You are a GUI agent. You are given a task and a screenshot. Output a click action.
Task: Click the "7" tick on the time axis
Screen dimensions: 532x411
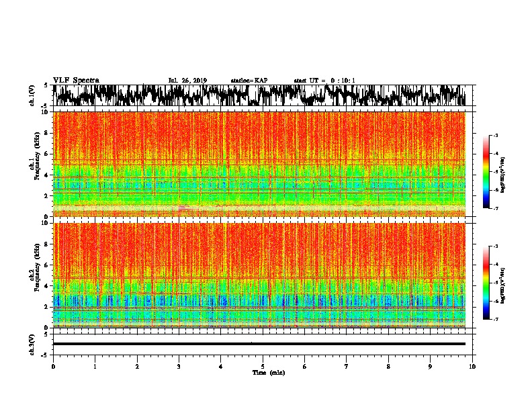coord(347,367)
